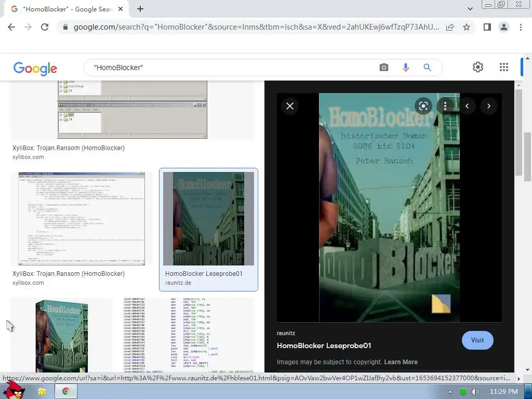
Task: Go back to the previous page
Action: 11,27
